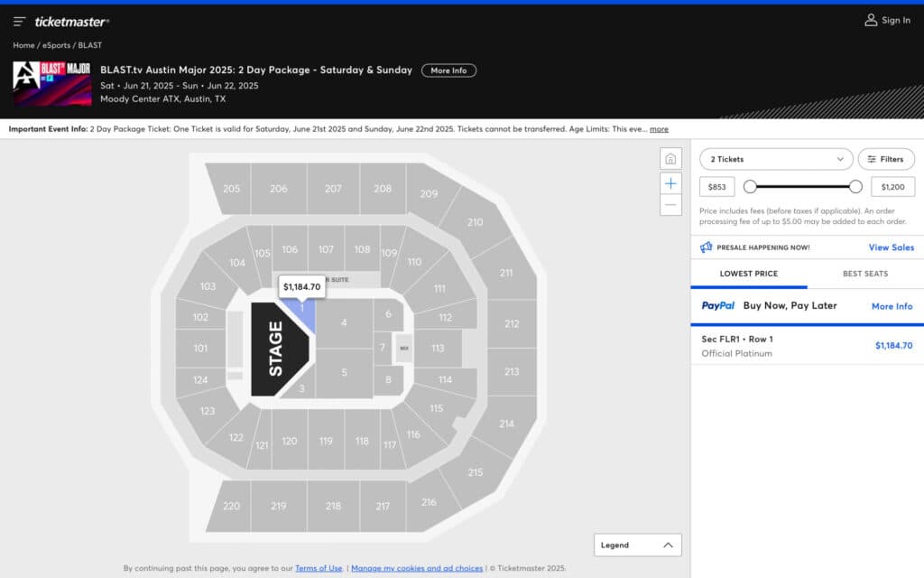Click the More Info button beside event title
Viewport: 924px width, 578px height.
pos(448,70)
